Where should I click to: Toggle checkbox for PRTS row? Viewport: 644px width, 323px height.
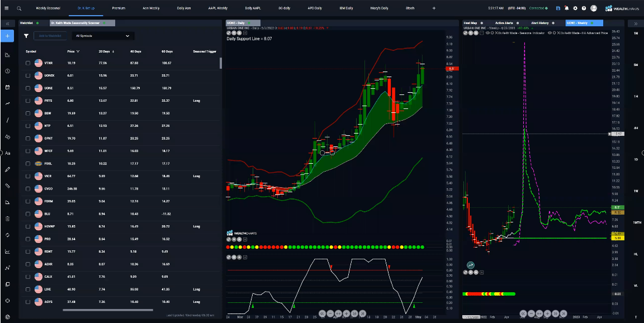(x=28, y=101)
